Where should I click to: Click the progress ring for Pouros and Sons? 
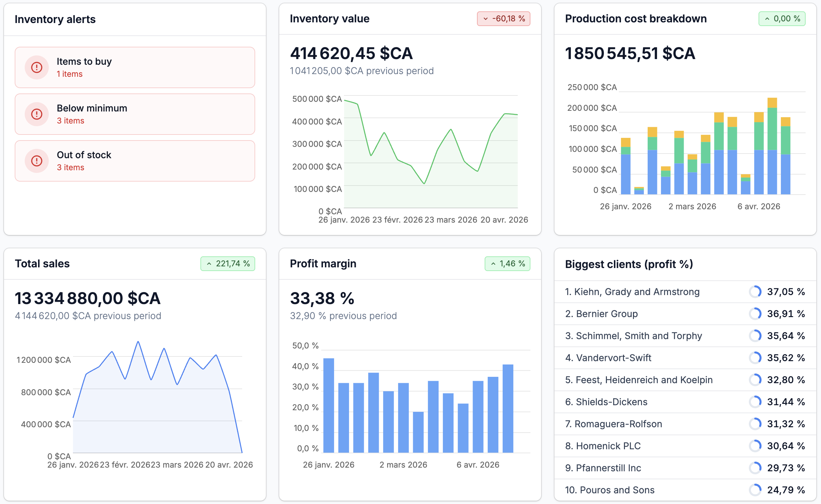[755, 490]
